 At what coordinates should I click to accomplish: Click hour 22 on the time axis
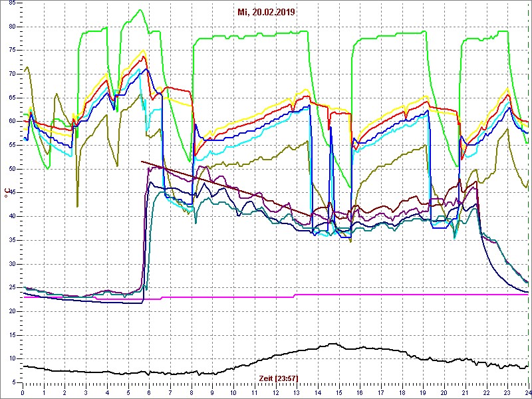486,392
